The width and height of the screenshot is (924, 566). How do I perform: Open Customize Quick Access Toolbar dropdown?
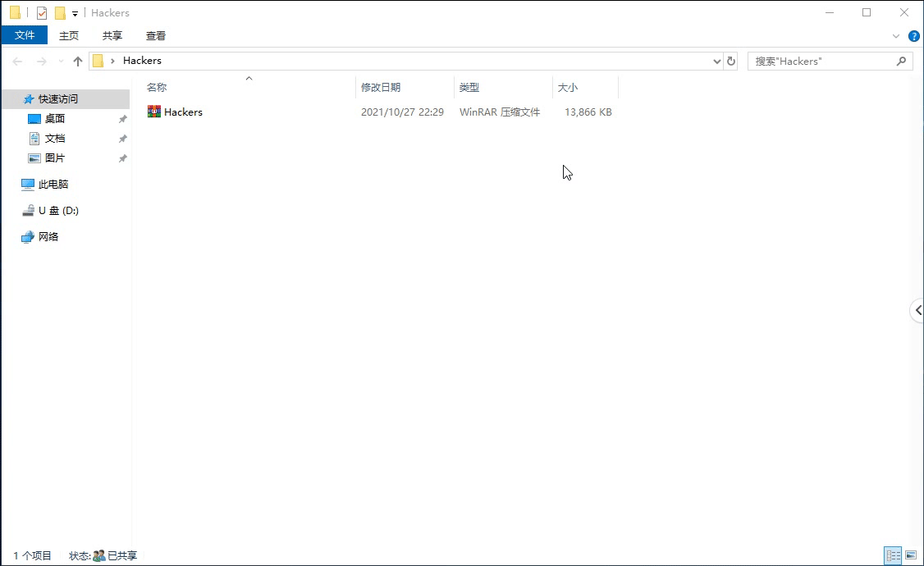pyautogui.click(x=75, y=14)
